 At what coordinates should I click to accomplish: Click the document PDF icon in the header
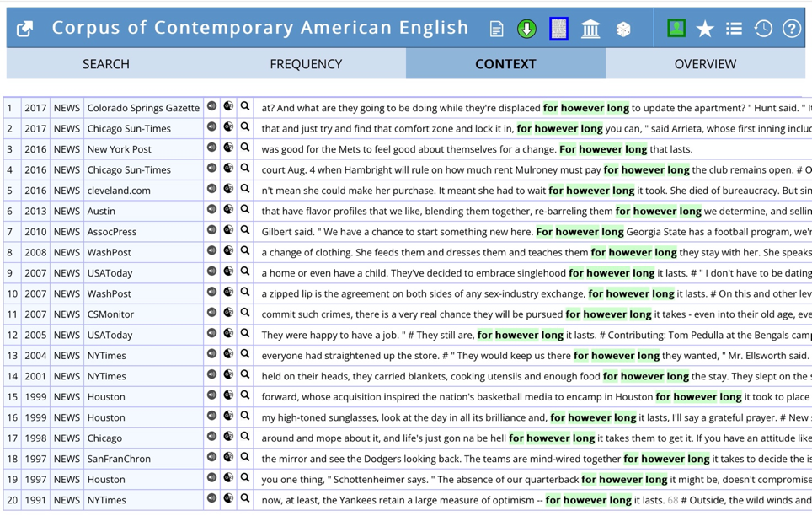[x=496, y=29]
